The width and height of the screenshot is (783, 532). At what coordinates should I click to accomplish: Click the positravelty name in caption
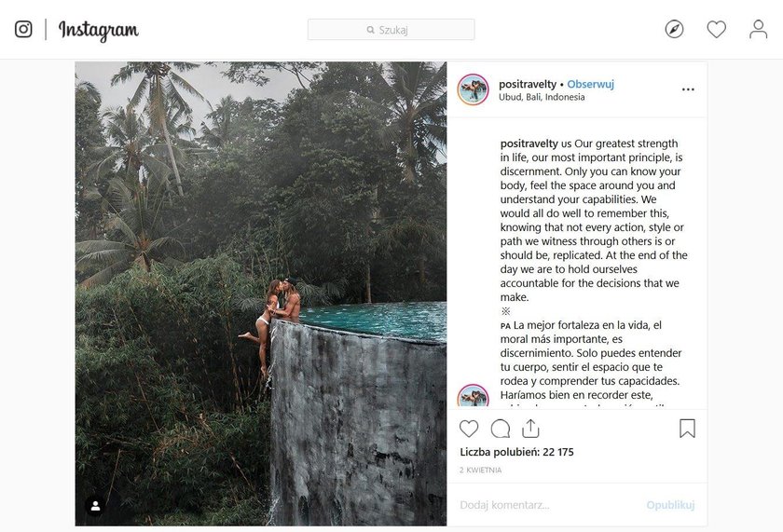(529, 143)
